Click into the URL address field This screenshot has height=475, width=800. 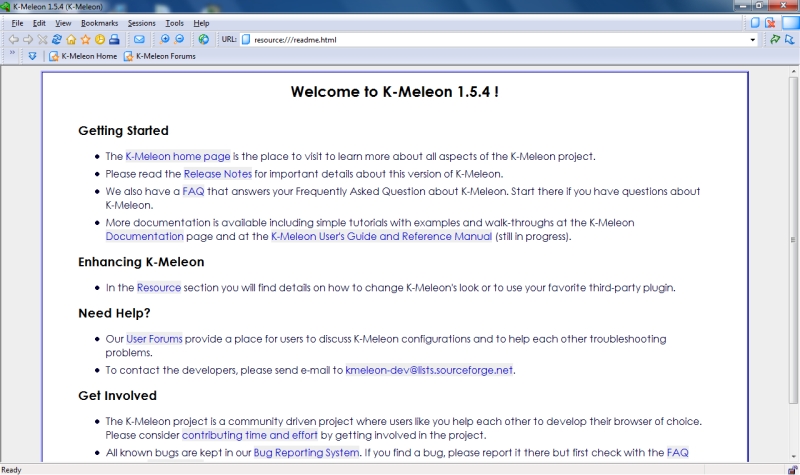coord(500,40)
